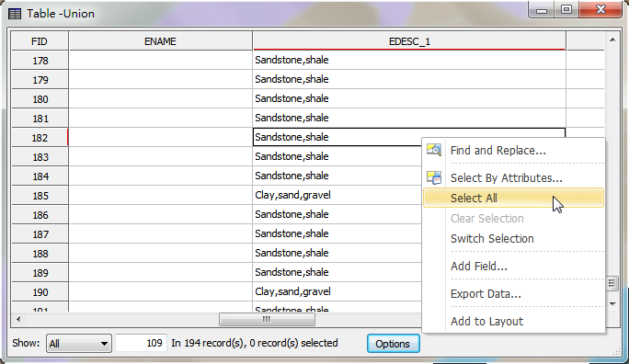Viewport: 629px width, 364px height.
Task: Click the outlined Sandstone,shale cell in row 182
Action: pyautogui.click(x=337, y=137)
